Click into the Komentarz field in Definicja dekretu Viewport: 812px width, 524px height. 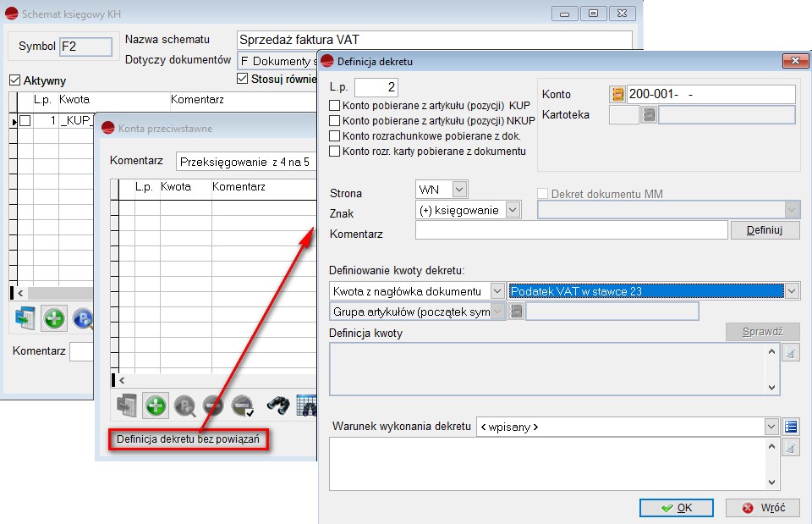[571, 230]
